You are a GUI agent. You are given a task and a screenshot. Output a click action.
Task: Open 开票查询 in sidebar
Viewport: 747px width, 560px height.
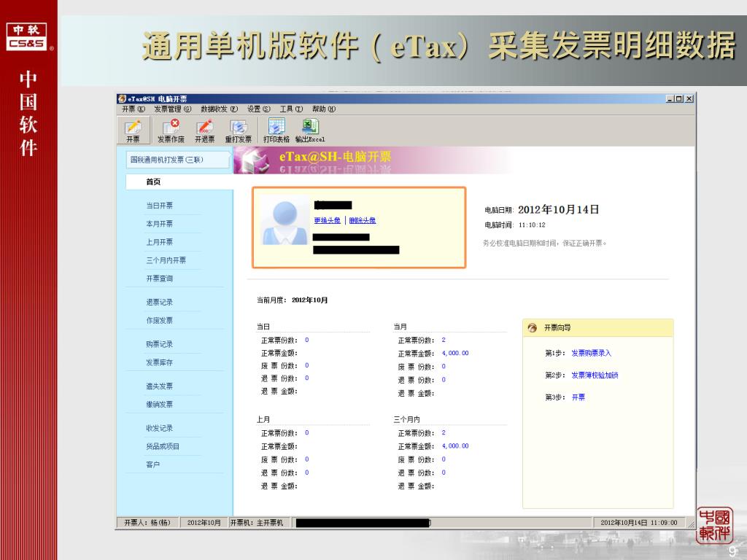tap(160, 279)
